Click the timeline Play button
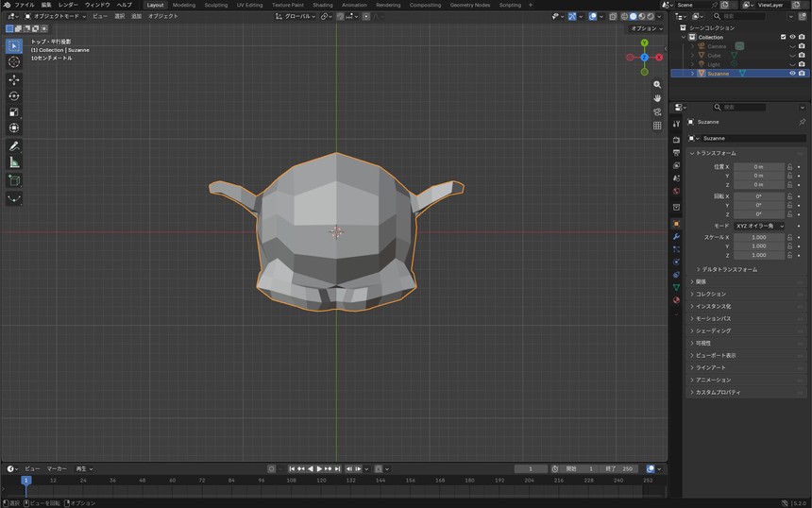Screen dimensions: 812x508 coord(319,468)
